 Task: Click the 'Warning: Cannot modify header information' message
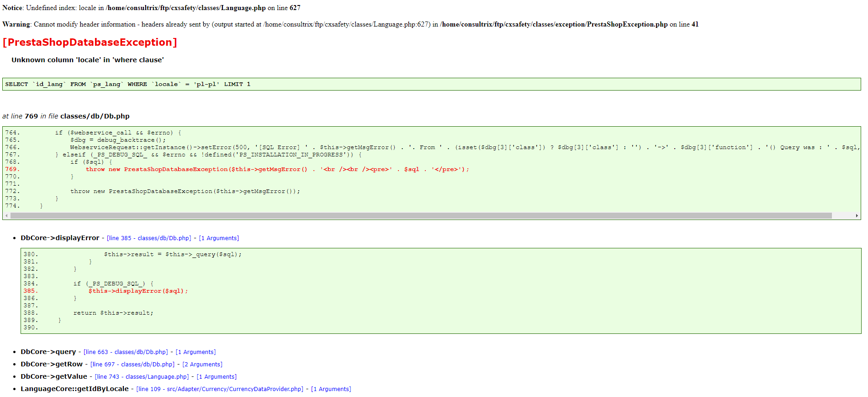point(350,24)
